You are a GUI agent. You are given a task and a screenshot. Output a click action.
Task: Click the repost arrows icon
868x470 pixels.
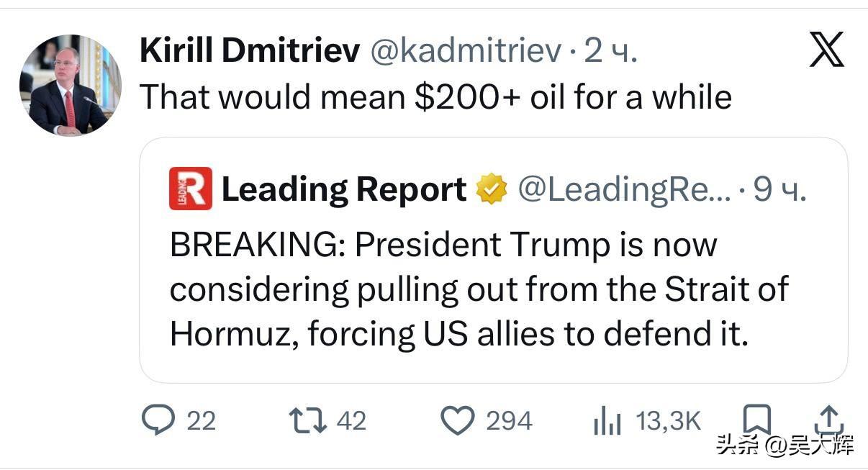point(306,420)
